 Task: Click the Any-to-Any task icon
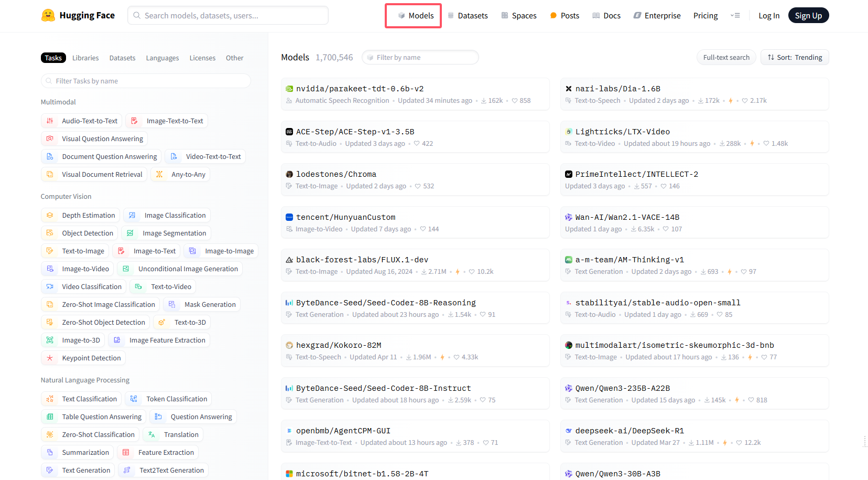pos(159,174)
